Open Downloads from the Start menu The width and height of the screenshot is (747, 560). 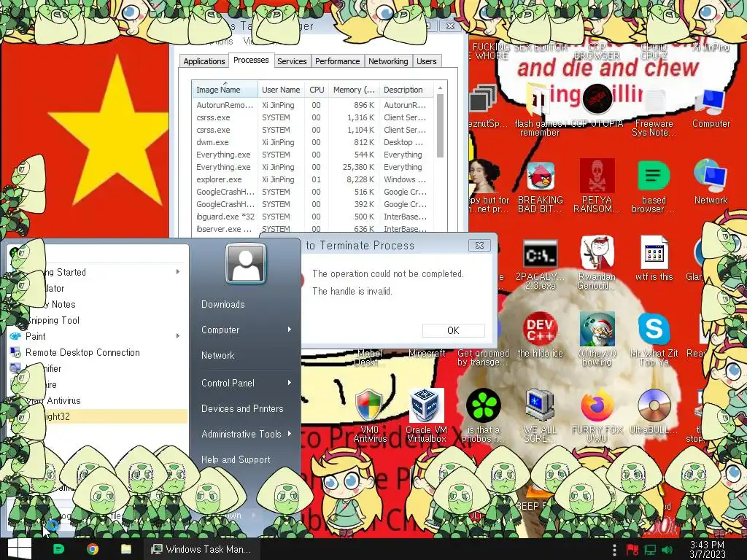[x=223, y=304]
